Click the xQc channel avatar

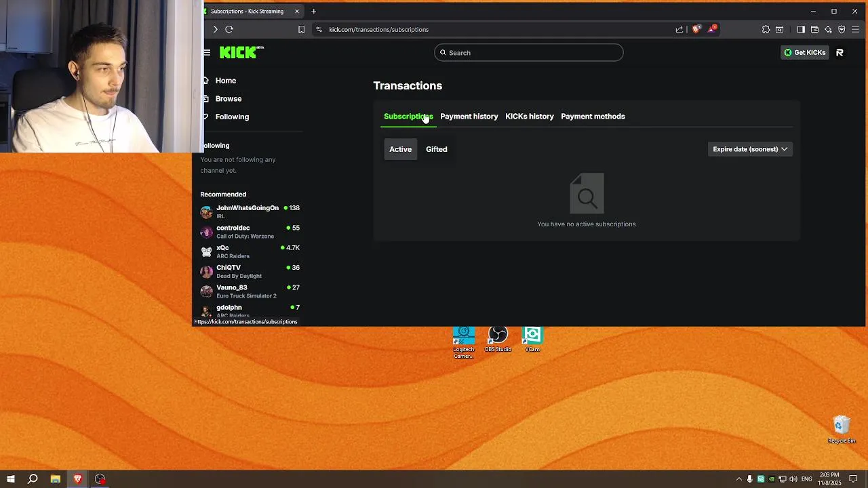(206, 251)
